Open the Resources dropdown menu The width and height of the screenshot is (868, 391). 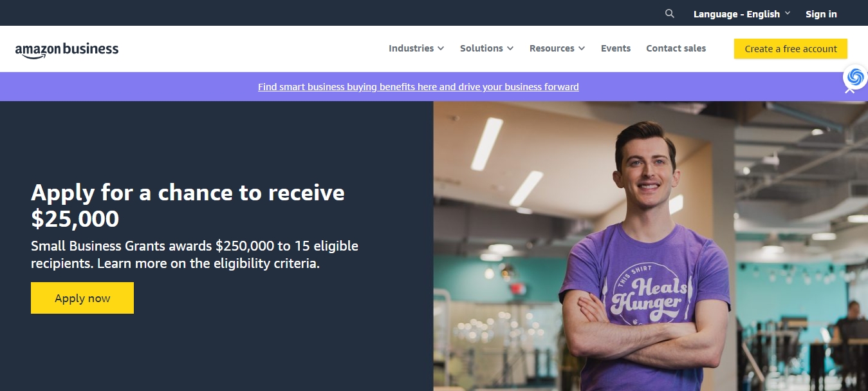coord(557,48)
